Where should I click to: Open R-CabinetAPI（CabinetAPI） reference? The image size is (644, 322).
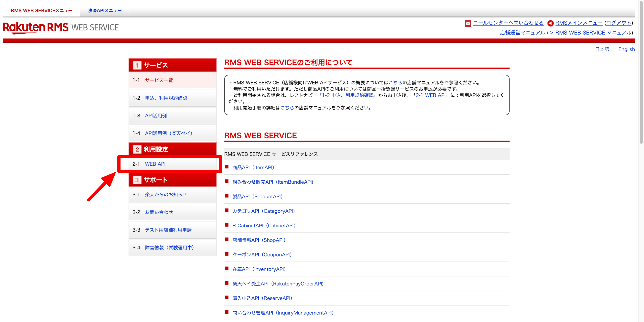point(264,226)
